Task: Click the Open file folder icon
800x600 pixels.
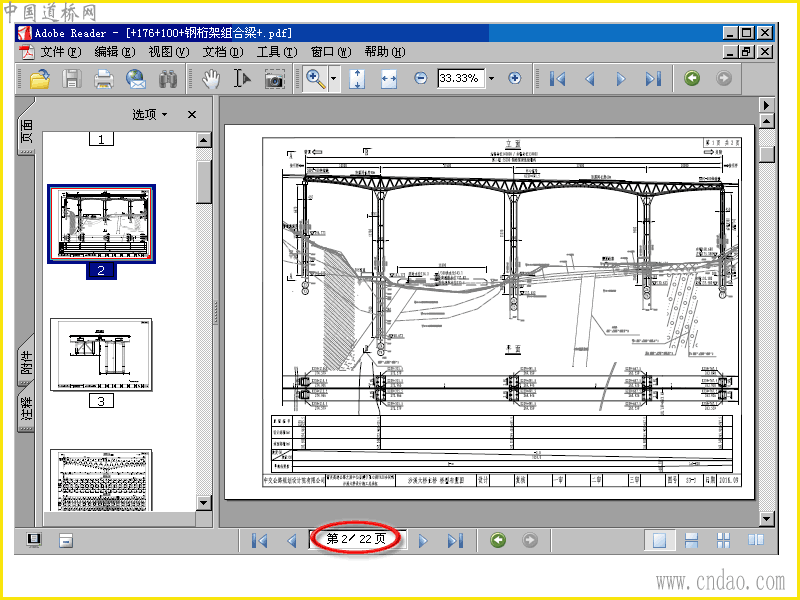Action: coord(39,79)
